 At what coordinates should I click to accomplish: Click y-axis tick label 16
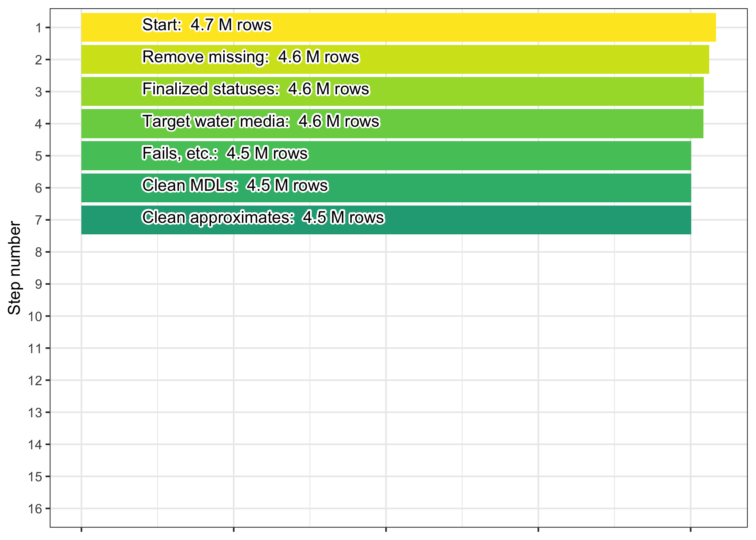(x=35, y=509)
